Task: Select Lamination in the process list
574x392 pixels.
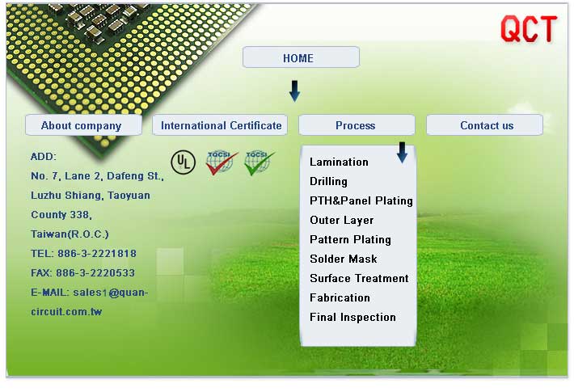Action: click(339, 162)
